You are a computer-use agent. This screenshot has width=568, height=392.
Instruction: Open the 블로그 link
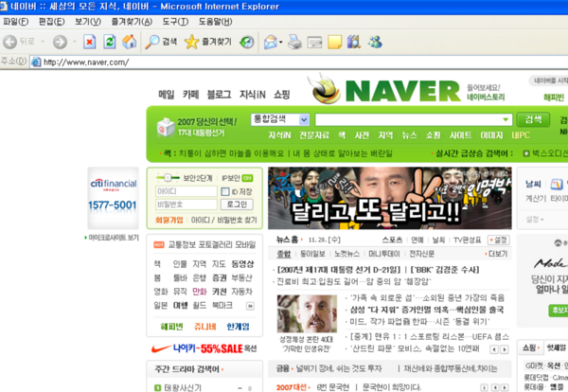pos(219,95)
